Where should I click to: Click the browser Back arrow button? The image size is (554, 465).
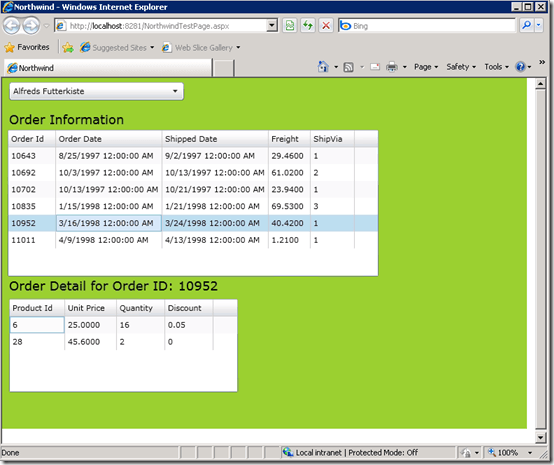11,25
